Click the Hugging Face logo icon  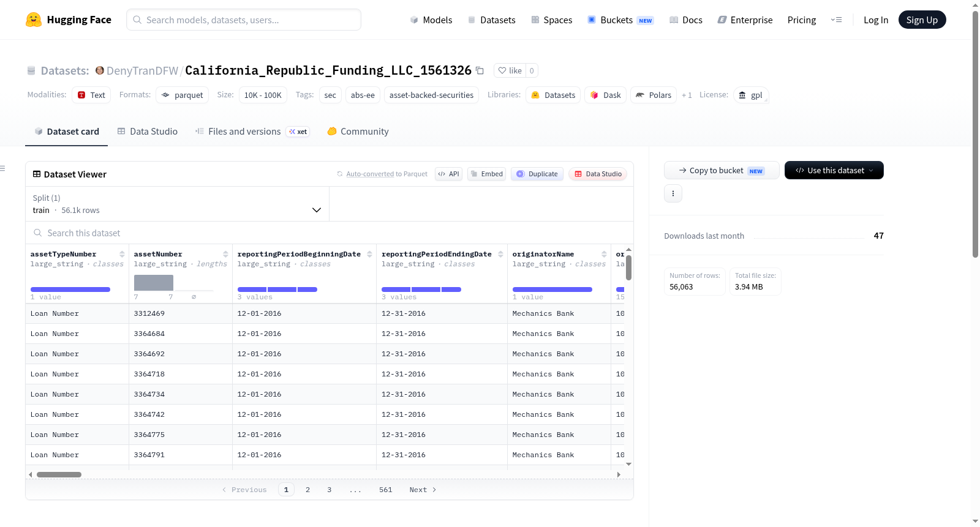[x=34, y=20]
